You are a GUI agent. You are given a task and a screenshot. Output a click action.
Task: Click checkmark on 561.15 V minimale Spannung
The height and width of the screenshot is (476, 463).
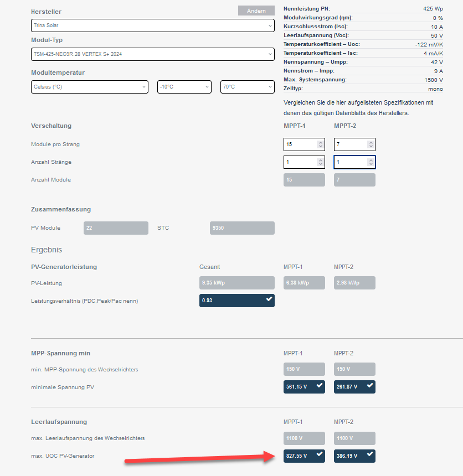[319, 386]
